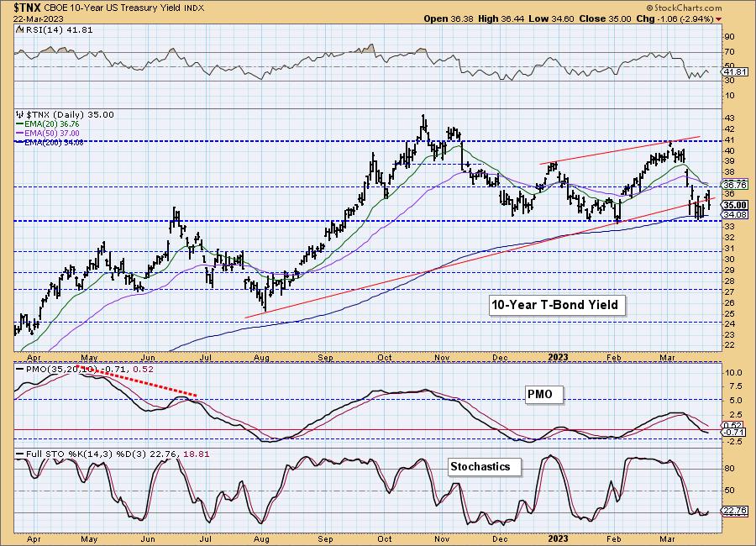Click the '10-Year T-Bond Yield' annotation box

[x=557, y=305]
